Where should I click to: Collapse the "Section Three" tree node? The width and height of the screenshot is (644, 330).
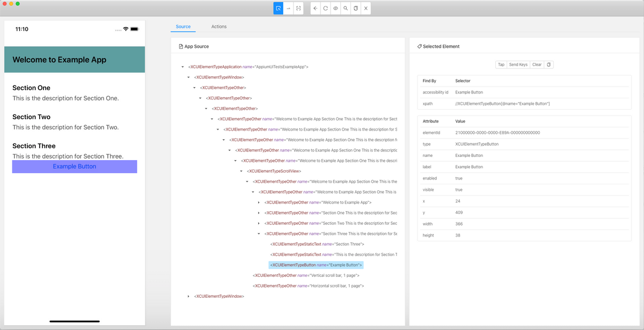click(x=259, y=234)
